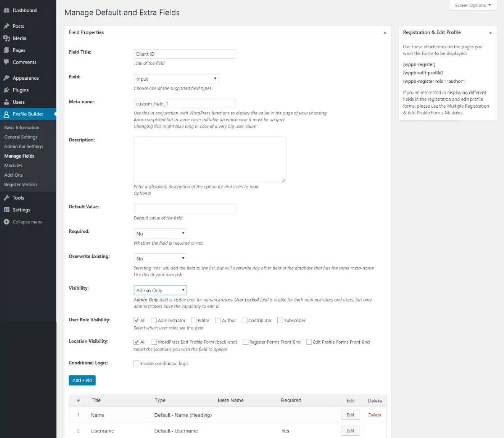The image size is (504, 438).
Task: Click the Meta Name column header
Action: [x=230, y=401]
